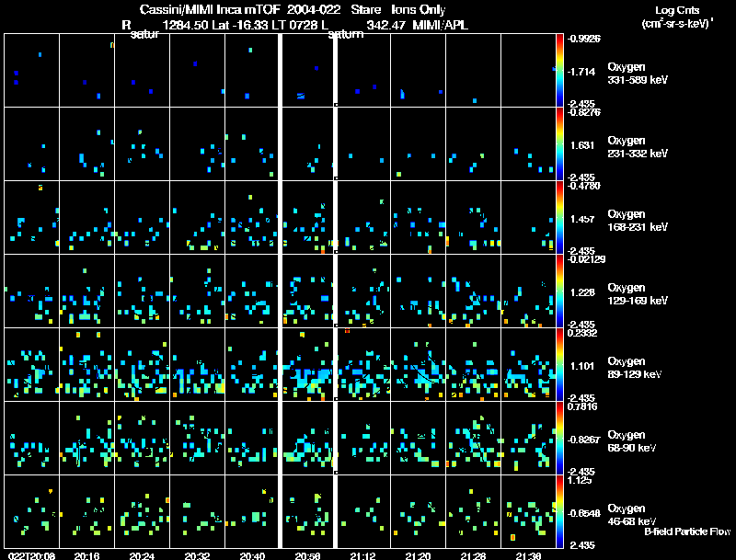Click the '1.631' color scale value
736x560 pixels.
(x=582, y=145)
